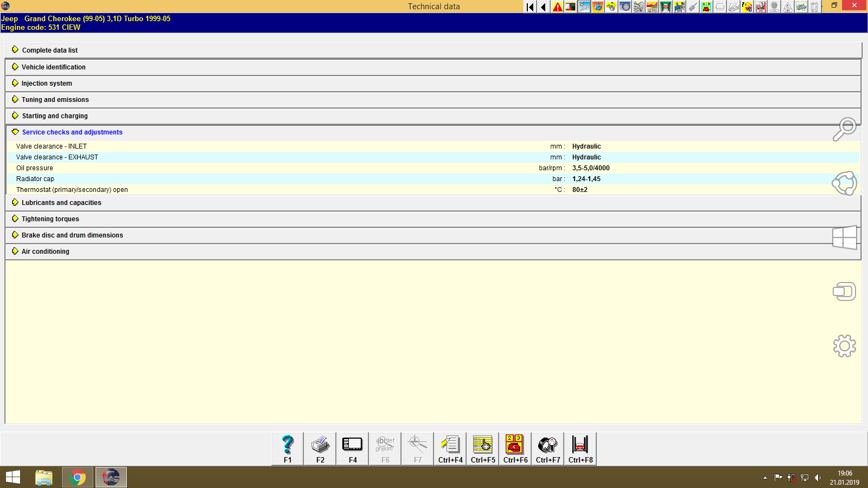Viewport: 868px width, 488px height.
Task: Open Help with the F1 question mark icon
Action: tap(286, 447)
